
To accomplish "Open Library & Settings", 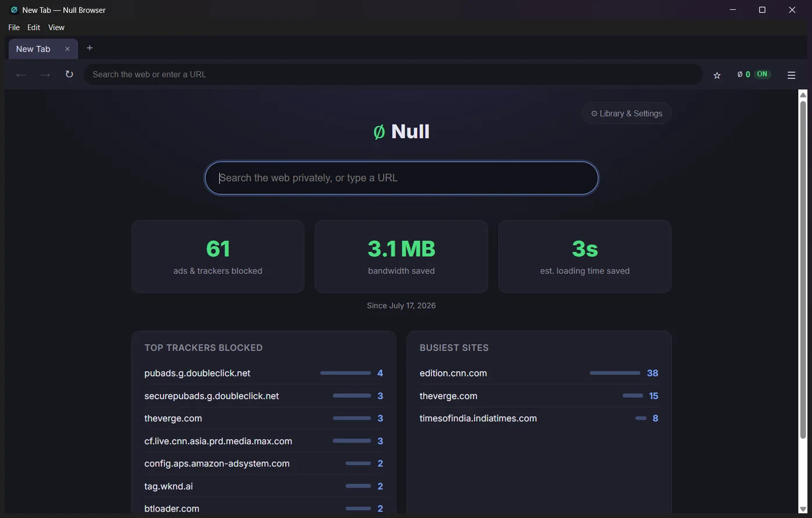I will pyautogui.click(x=626, y=113).
